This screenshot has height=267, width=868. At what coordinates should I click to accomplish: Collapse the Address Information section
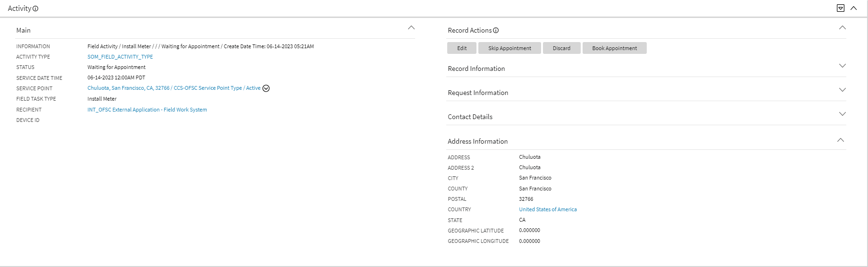click(x=841, y=140)
